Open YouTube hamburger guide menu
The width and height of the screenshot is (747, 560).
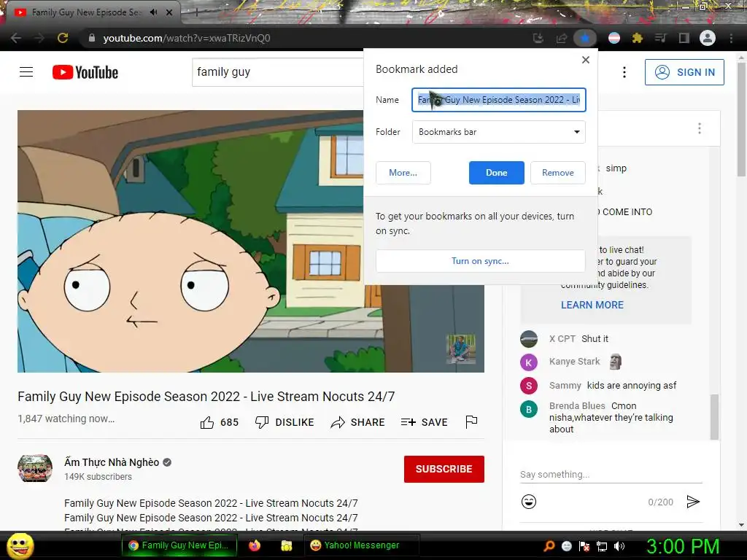tap(26, 72)
